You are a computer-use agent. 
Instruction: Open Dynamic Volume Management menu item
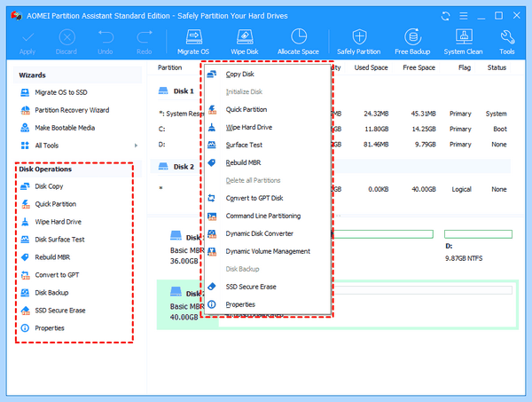pyautogui.click(x=268, y=251)
